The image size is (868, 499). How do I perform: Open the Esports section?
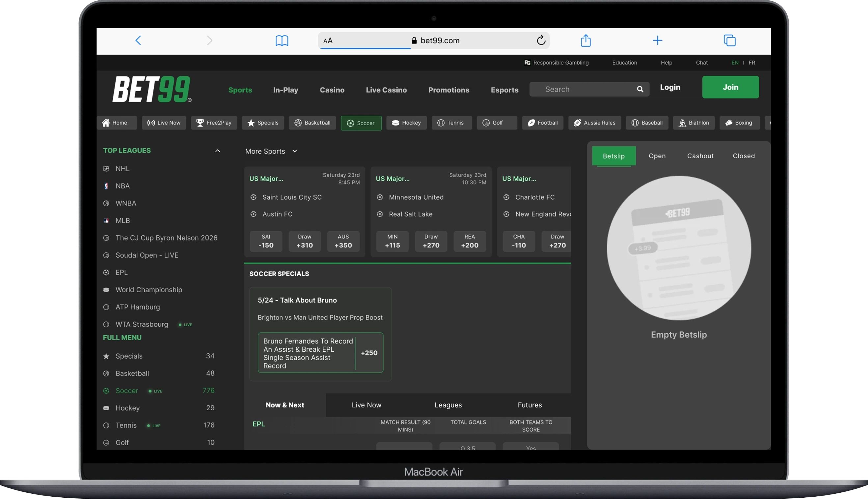(x=504, y=90)
